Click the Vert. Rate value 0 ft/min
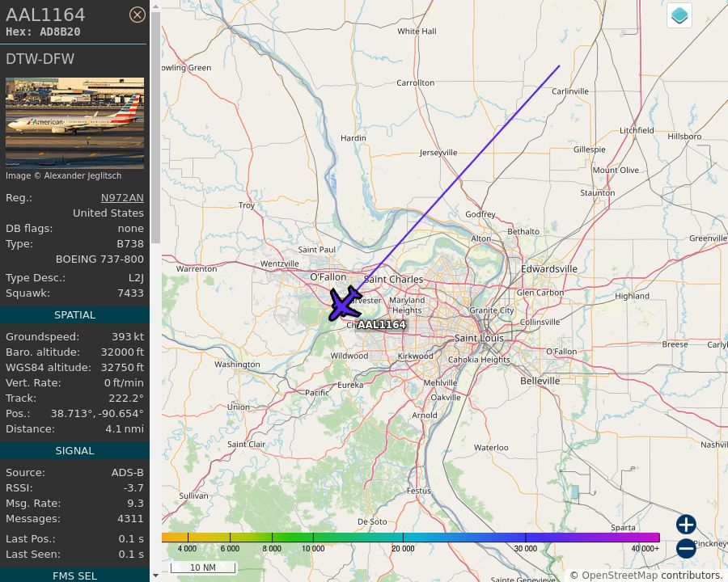 point(124,383)
